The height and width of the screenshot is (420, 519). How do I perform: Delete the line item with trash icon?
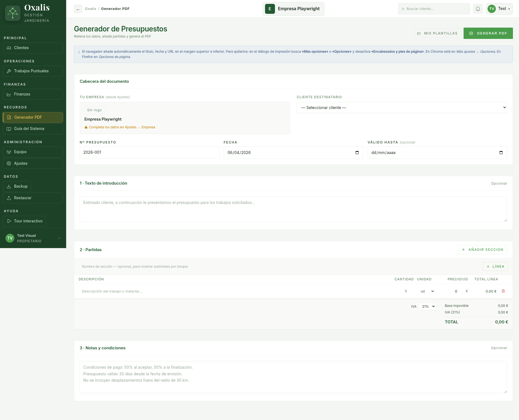pos(503,291)
